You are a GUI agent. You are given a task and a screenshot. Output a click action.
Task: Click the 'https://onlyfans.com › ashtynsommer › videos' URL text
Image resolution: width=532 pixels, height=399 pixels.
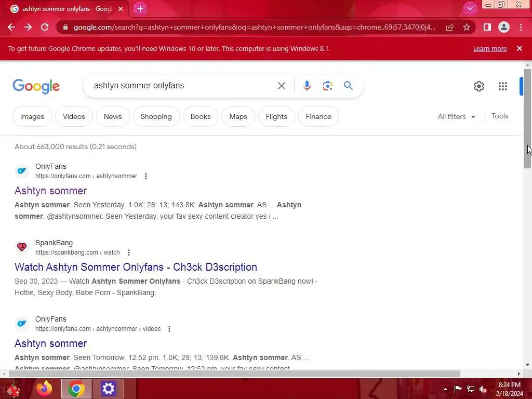(x=98, y=329)
